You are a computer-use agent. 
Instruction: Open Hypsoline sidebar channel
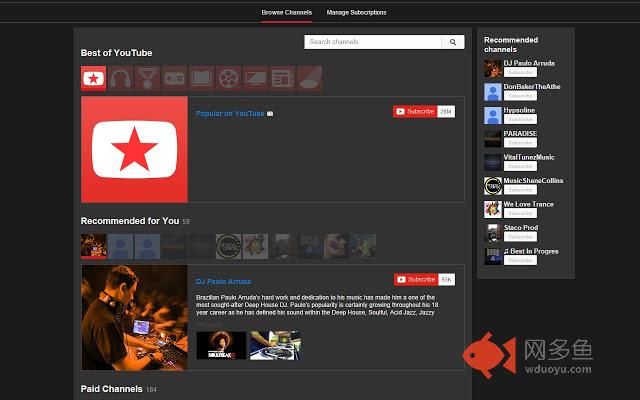519,110
